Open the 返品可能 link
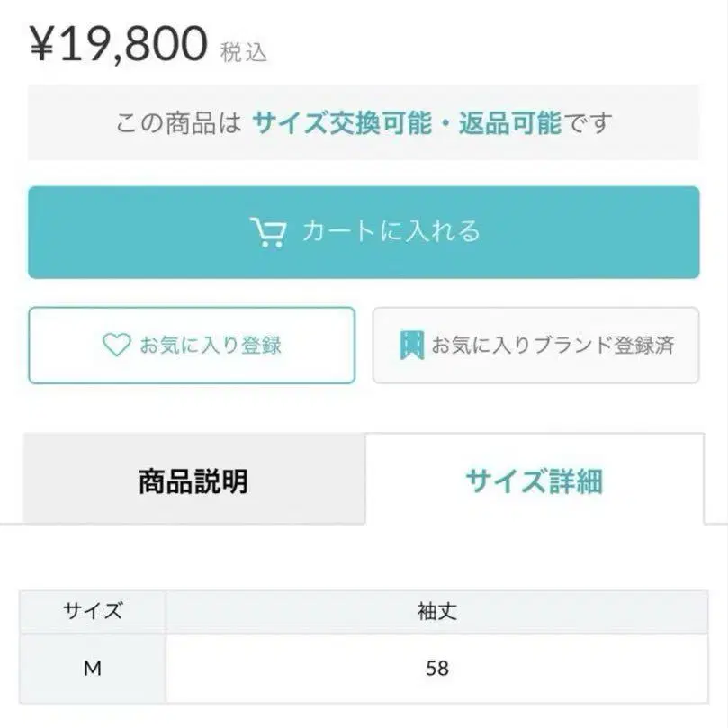This screenshot has height=728, width=728. click(x=510, y=123)
